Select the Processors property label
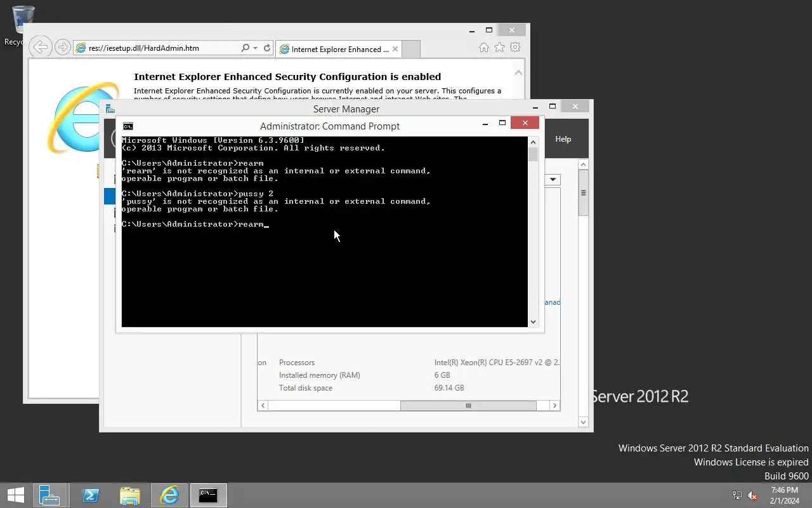Image resolution: width=812 pixels, height=508 pixels. (x=297, y=363)
